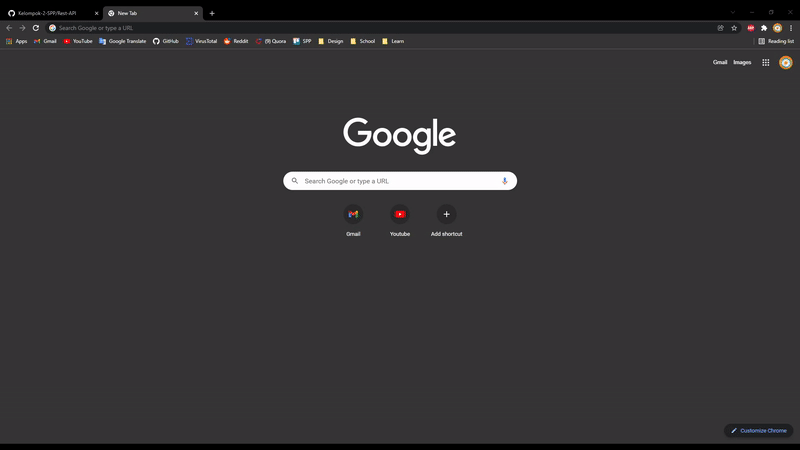
Task: Open the Quora bookmark
Action: tap(270, 41)
